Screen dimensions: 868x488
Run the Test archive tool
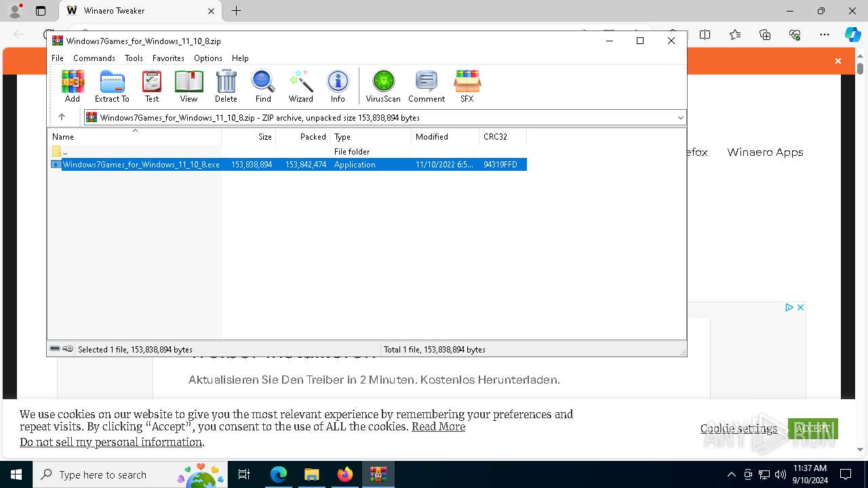152,86
